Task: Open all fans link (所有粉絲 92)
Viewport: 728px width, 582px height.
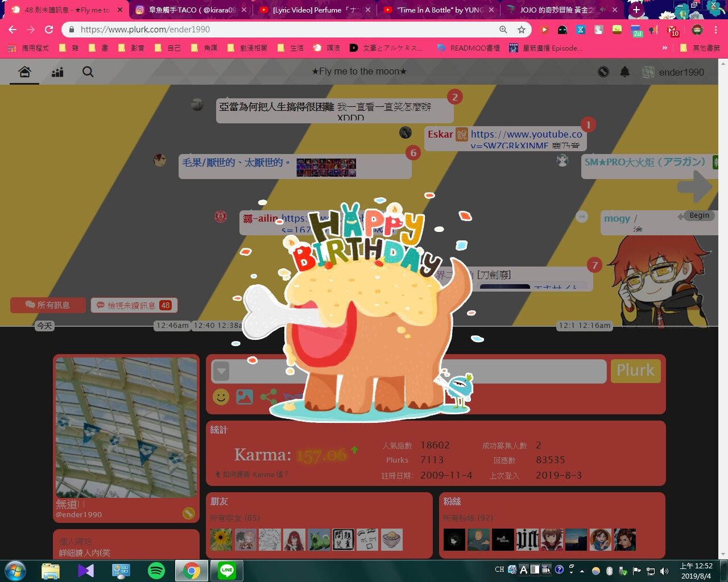Action: (x=468, y=518)
